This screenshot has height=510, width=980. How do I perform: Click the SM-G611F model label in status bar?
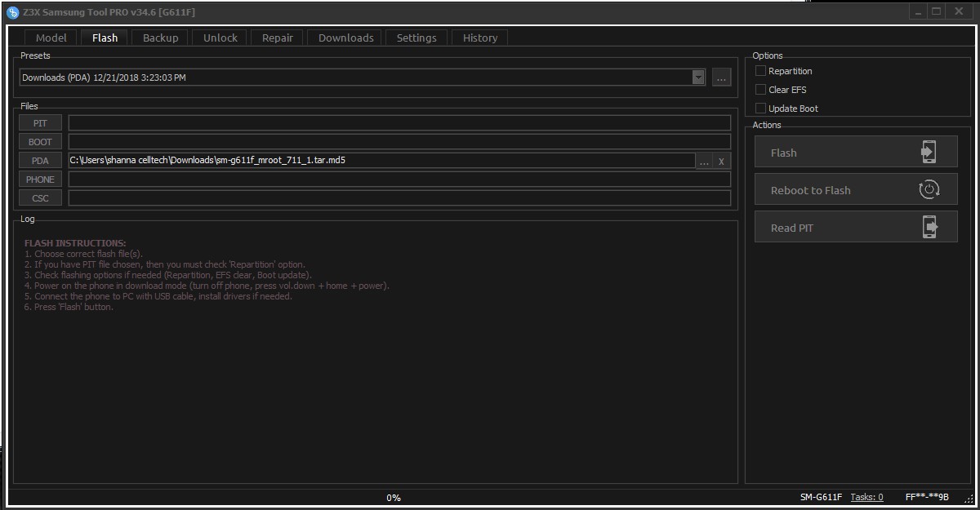820,497
